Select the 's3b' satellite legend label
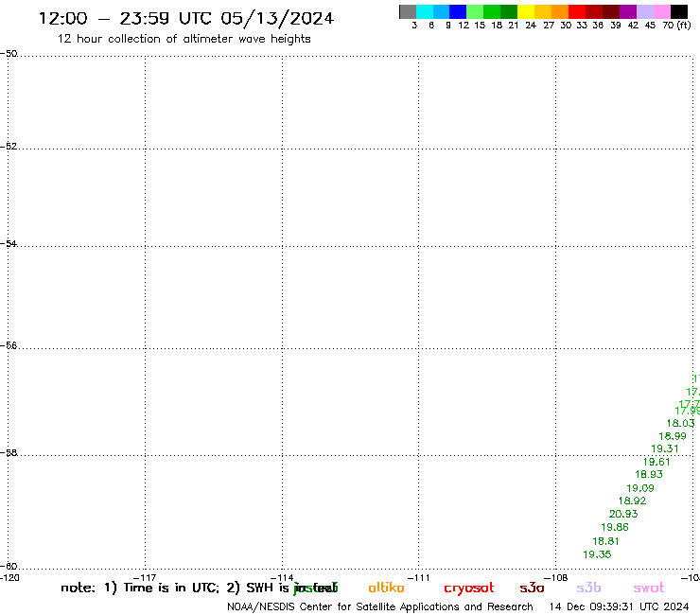Viewport: 700px width, 615px height. pyautogui.click(x=588, y=588)
